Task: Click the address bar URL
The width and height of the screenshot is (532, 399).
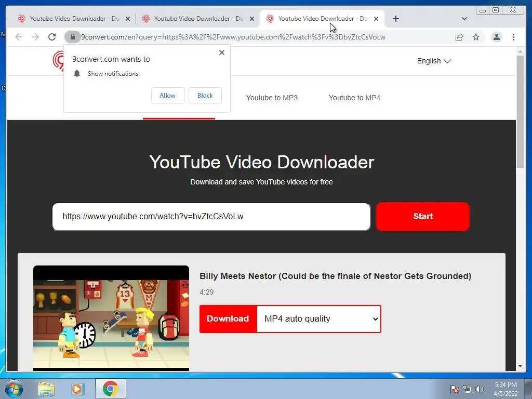Action: pyautogui.click(x=233, y=37)
